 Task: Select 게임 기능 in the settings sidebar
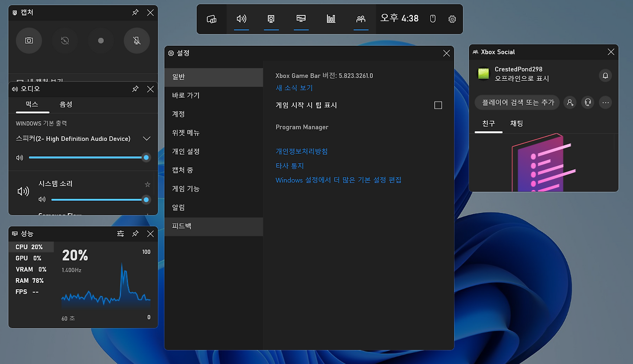click(214, 189)
